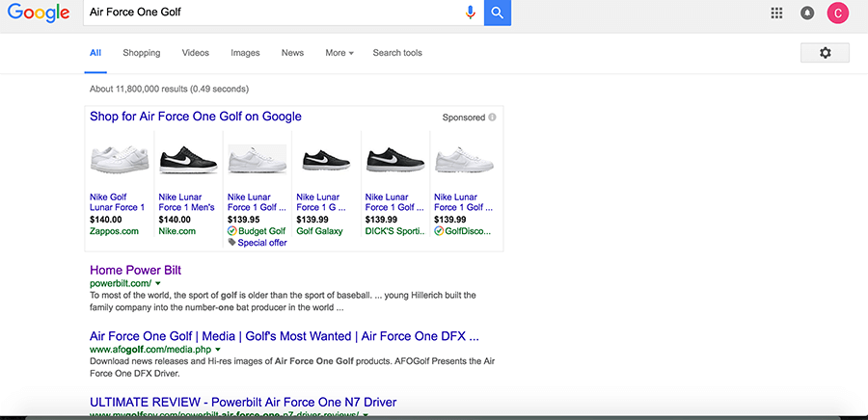The height and width of the screenshot is (420, 868).
Task: Click Zappos.com seller name
Action: (x=114, y=231)
